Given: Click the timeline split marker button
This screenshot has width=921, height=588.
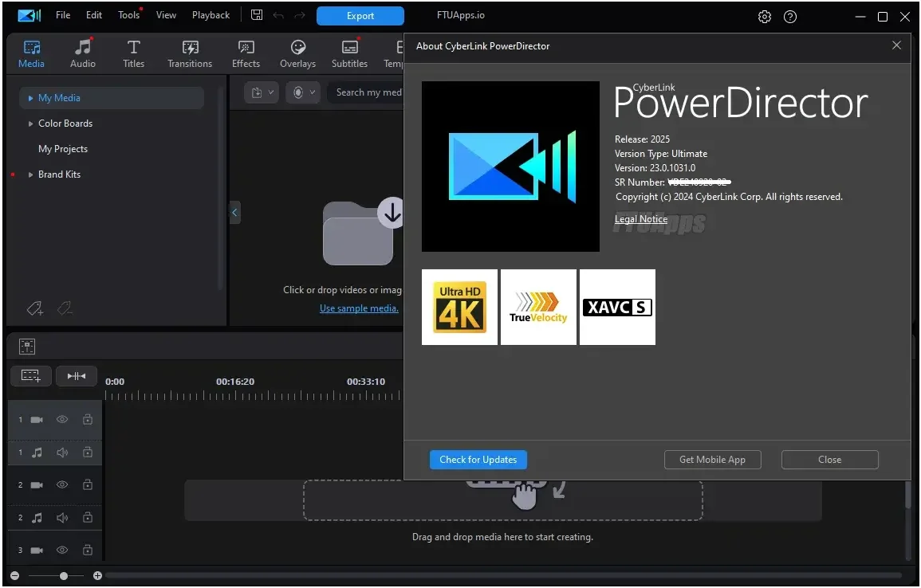Looking at the screenshot, I should [x=77, y=376].
